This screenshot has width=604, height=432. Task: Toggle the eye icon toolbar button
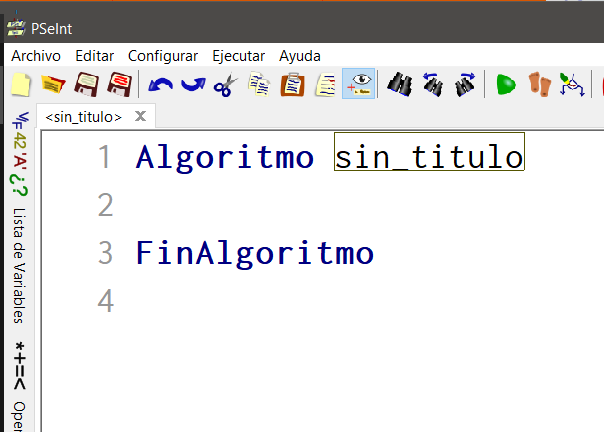pos(359,84)
